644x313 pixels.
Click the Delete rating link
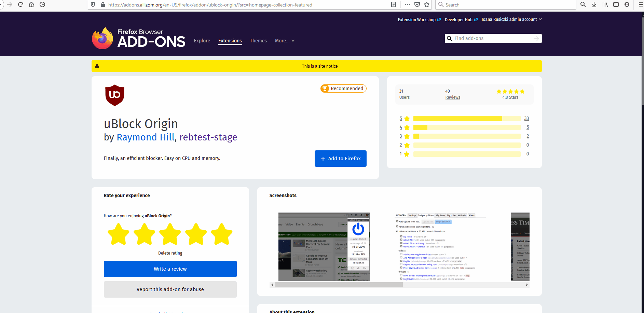pyautogui.click(x=170, y=253)
